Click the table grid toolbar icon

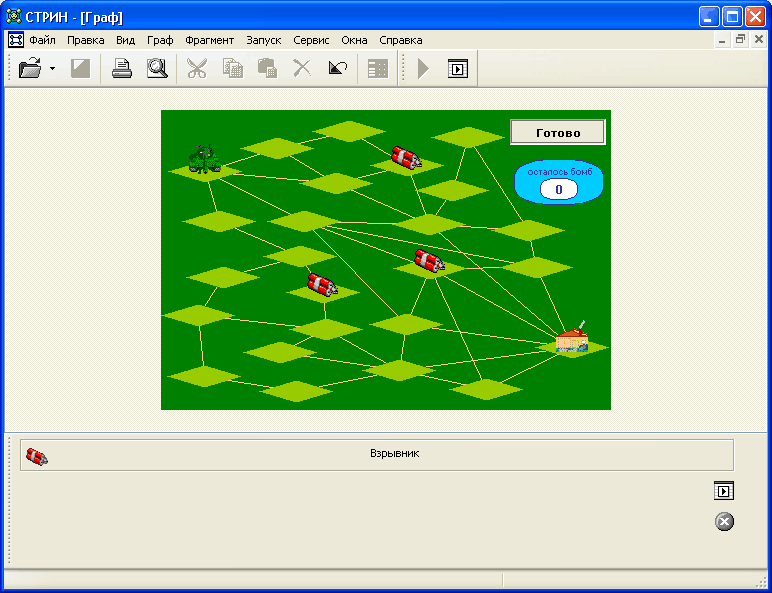378,68
